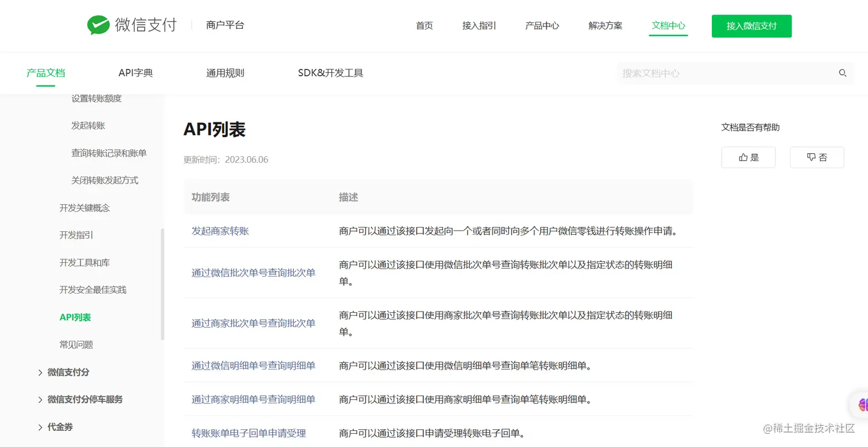This screenshot has width=868, height=447.
Task: Open the 通过商家明细单号查询明细单 link
Action: click(x=254, y=399)
